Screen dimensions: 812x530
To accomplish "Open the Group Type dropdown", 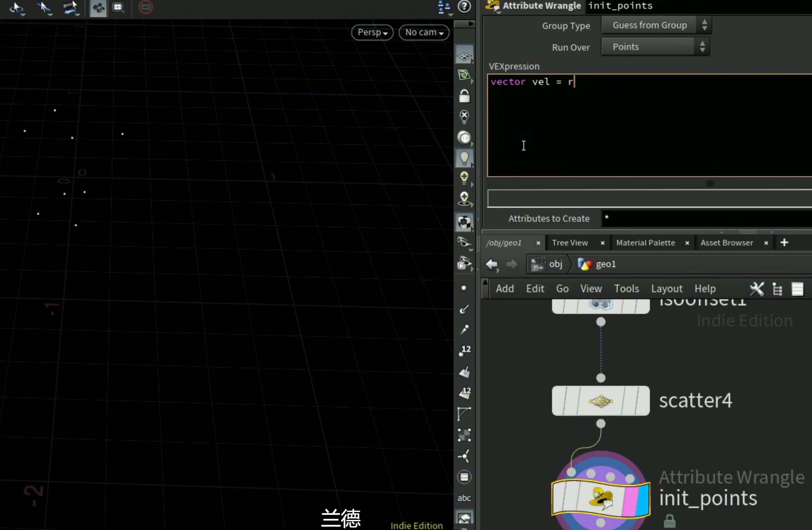I will 656,25.
